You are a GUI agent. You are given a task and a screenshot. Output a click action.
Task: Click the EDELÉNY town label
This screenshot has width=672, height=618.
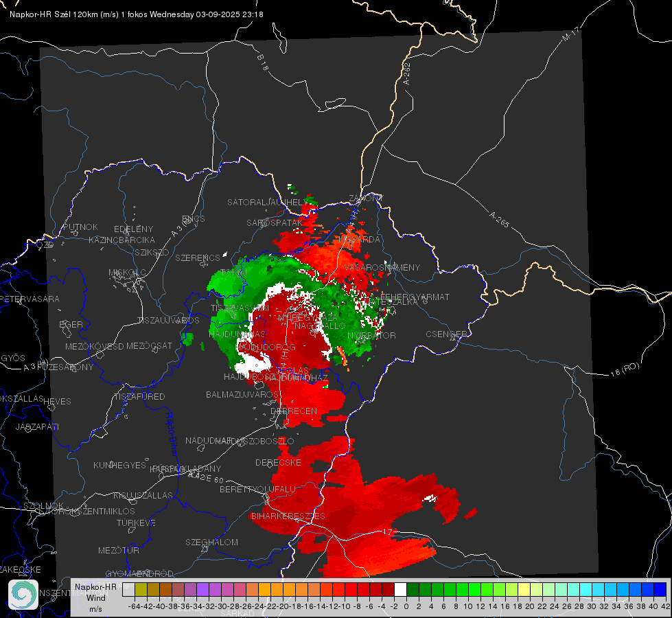133,229
